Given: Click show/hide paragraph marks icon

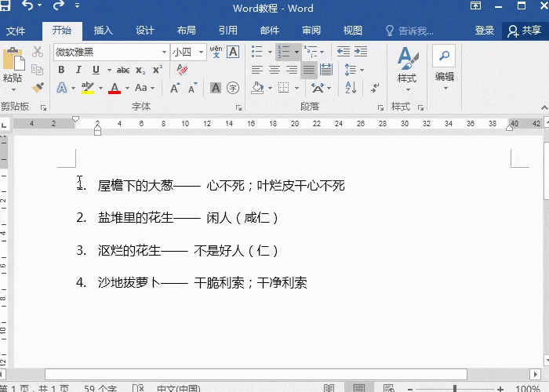Looking at the screenshot, I should 375,88.
